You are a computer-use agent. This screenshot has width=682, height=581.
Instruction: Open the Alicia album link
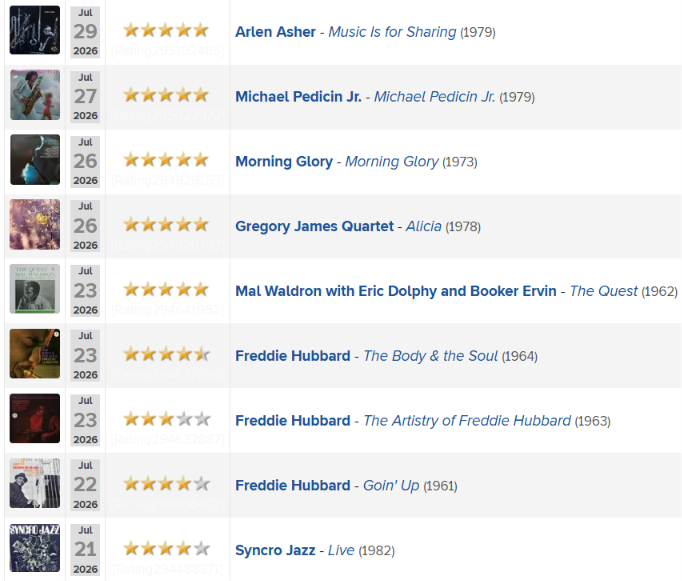[424, 226]
